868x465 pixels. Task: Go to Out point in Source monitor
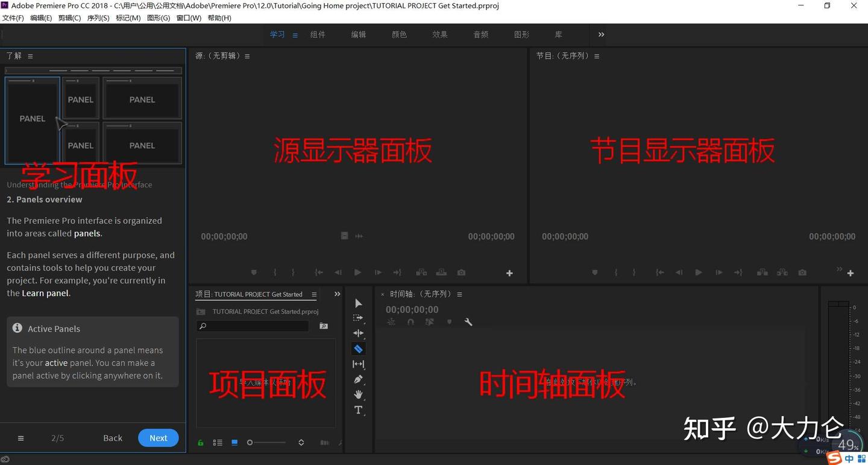397,273
